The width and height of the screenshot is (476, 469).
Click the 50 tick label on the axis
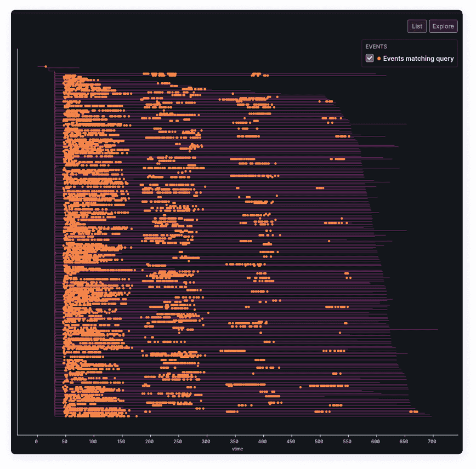point(65,441)
